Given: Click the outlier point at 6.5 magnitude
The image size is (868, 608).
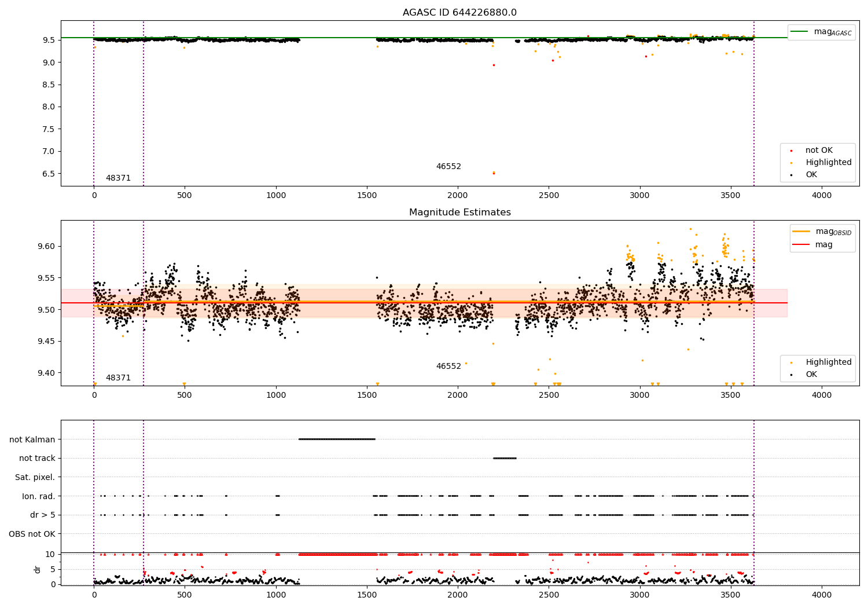Looking at the screenshot, I should click(494, 173).
